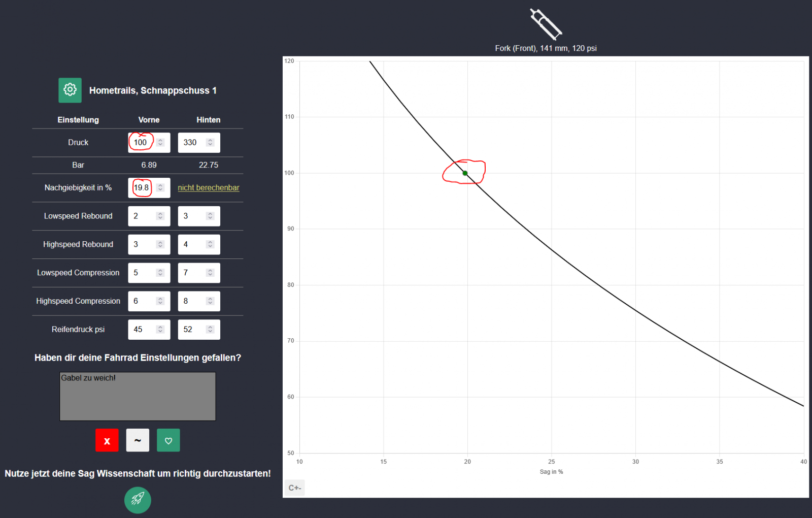The height and width of the screenshot is (518, 812).
Task: Click the green heart like button
Action: tap(168, 440)
